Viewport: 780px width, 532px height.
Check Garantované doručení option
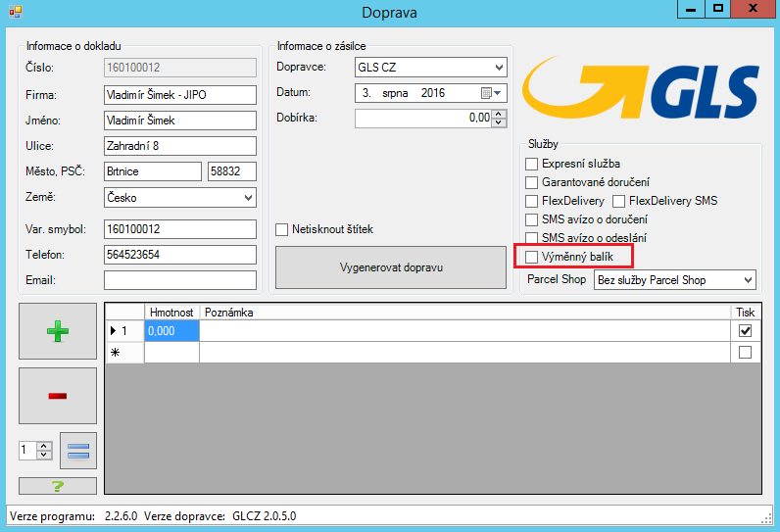(532, 182)
